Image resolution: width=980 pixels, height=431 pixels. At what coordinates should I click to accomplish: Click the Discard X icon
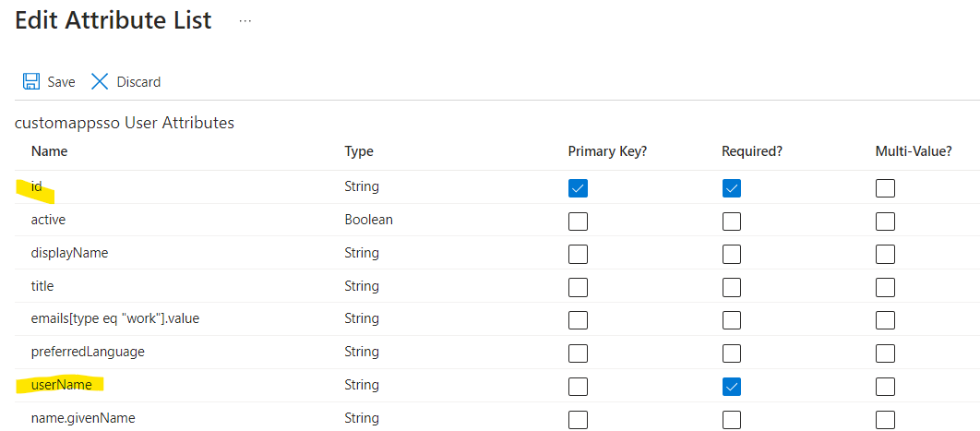[x=100, y=82]
